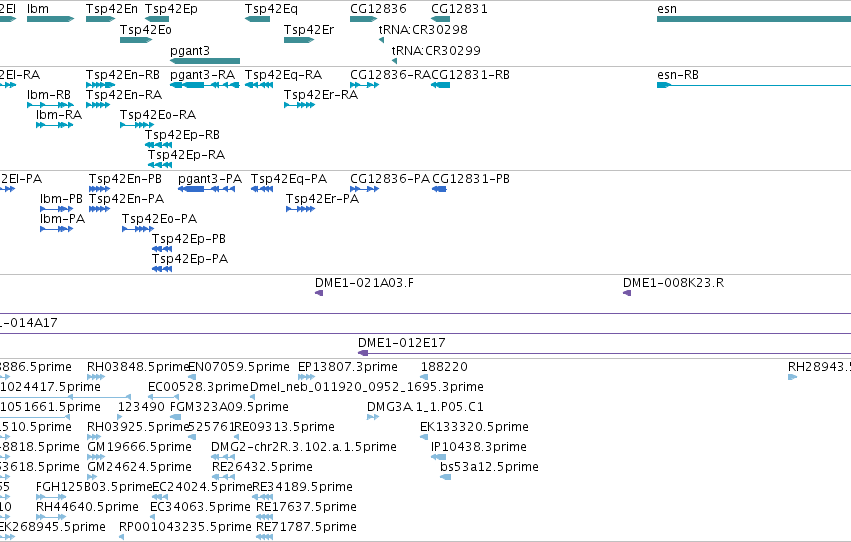Select the pgant3-PA protein label
Screen dimensions: 851x542
[x=210, y=178]
